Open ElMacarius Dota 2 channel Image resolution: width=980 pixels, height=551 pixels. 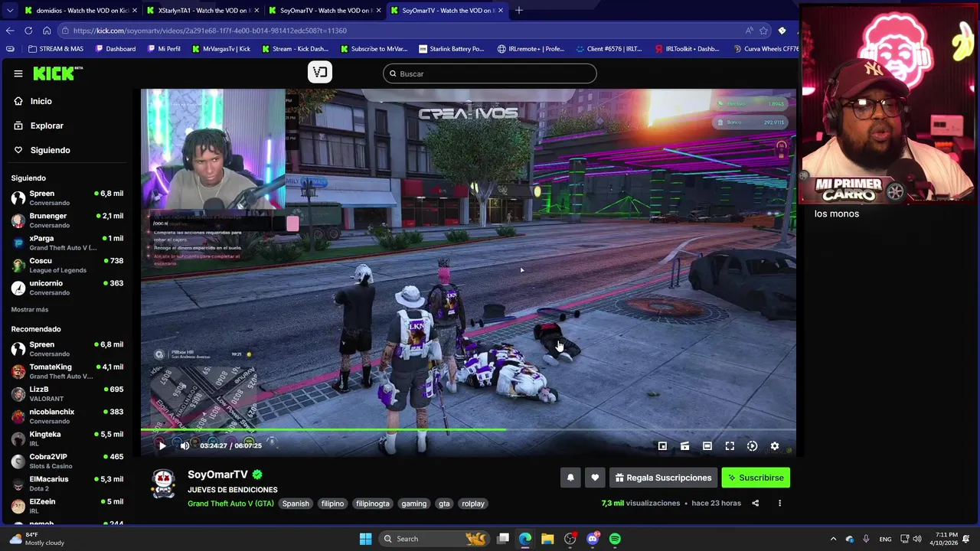pos(67,483)
